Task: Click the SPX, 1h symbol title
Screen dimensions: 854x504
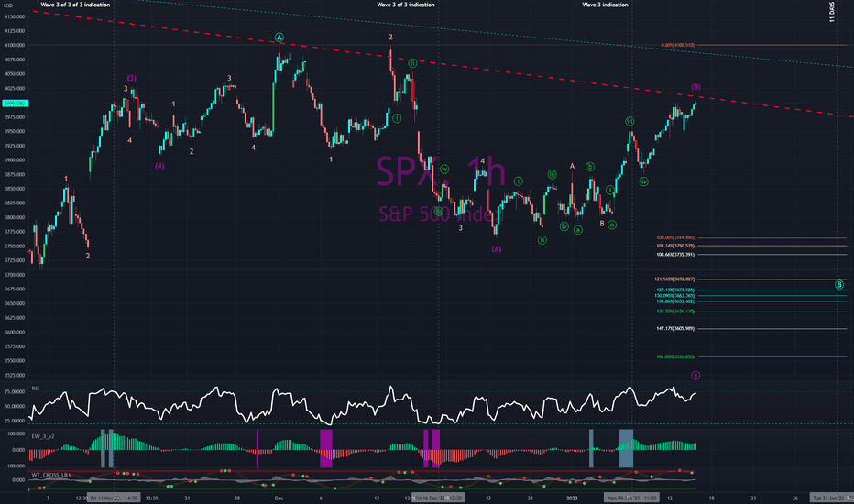Action: pos(441,171)
